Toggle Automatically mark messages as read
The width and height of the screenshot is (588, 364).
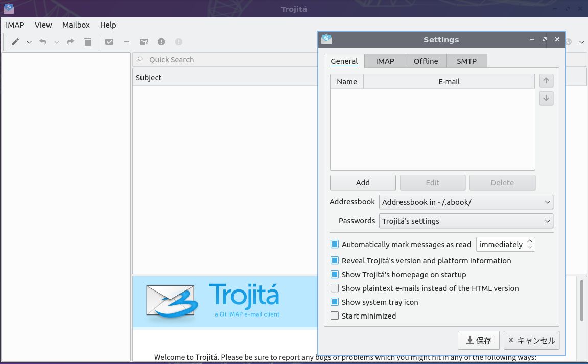tap(335, 245)
